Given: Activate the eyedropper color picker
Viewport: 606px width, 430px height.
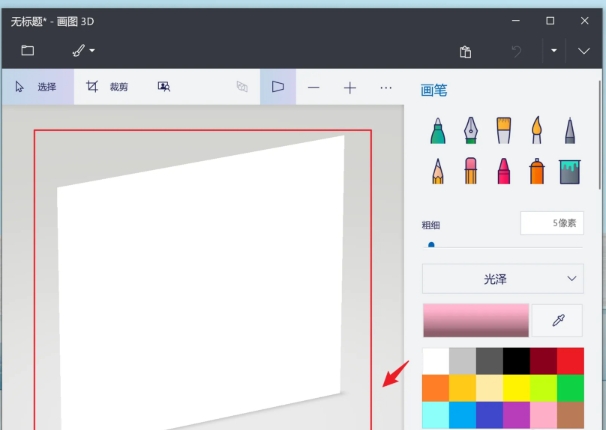Looking at the screenshot, I should point(557,320).
